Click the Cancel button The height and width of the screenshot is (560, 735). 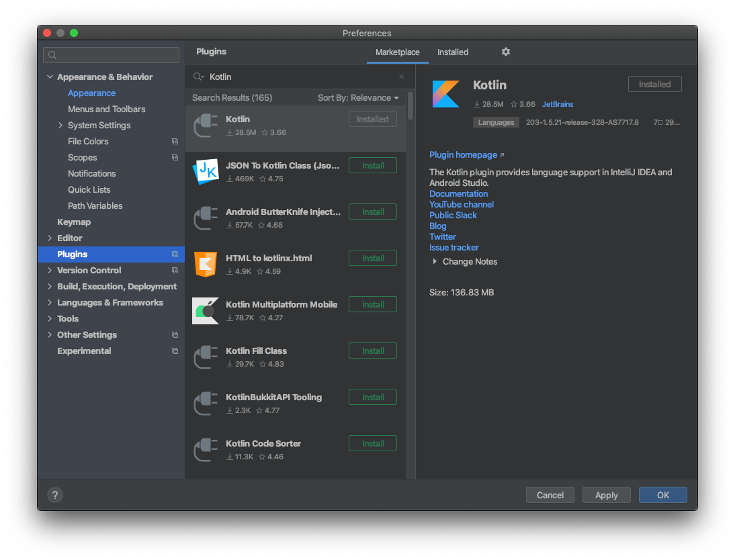(550, 495)
